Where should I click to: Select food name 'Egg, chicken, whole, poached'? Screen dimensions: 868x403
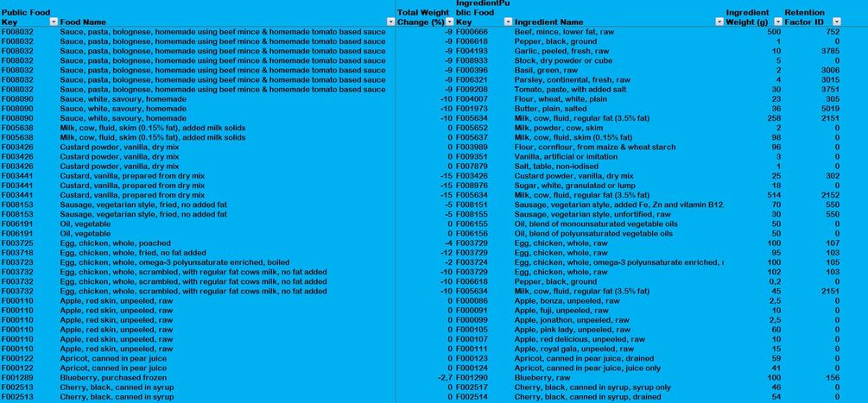[x=115, y=243]
